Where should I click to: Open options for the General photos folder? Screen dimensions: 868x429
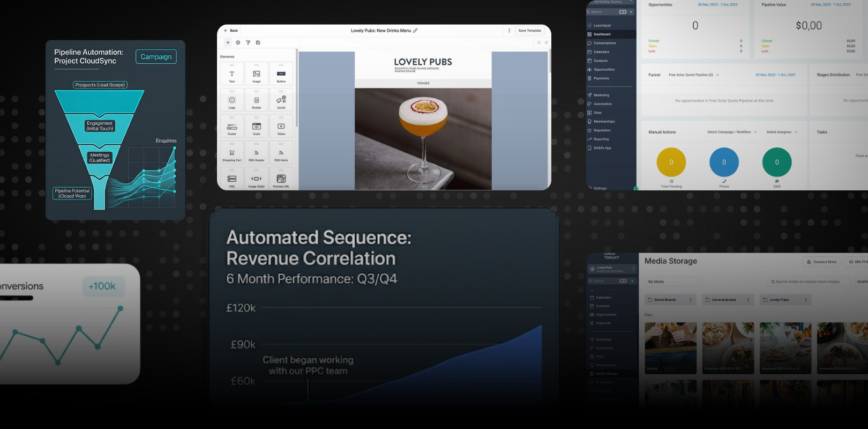coord(749,300)
